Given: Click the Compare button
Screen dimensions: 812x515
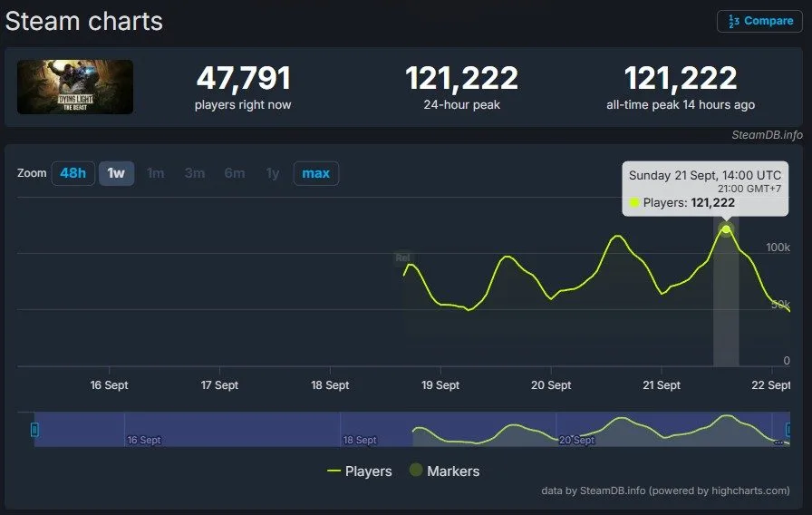Looking at the screenshot, I should click(759, 21).
